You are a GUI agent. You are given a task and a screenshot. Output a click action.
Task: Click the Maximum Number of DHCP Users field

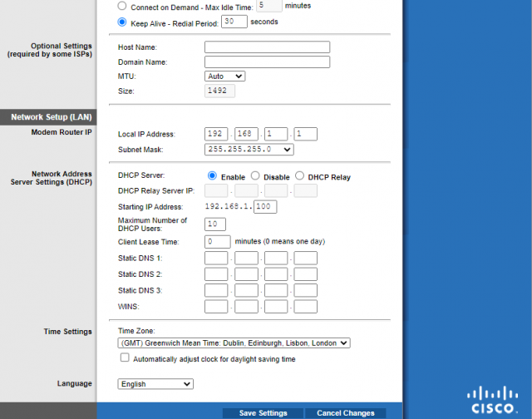coord(215,224)
